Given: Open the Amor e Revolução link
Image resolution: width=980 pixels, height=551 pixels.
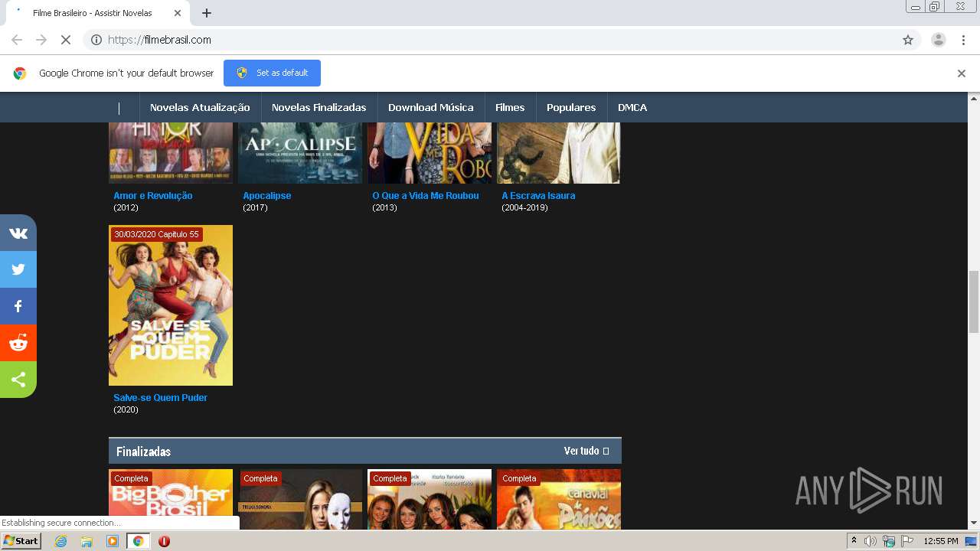Looking at the screenshot, I should tap(153, 196).
